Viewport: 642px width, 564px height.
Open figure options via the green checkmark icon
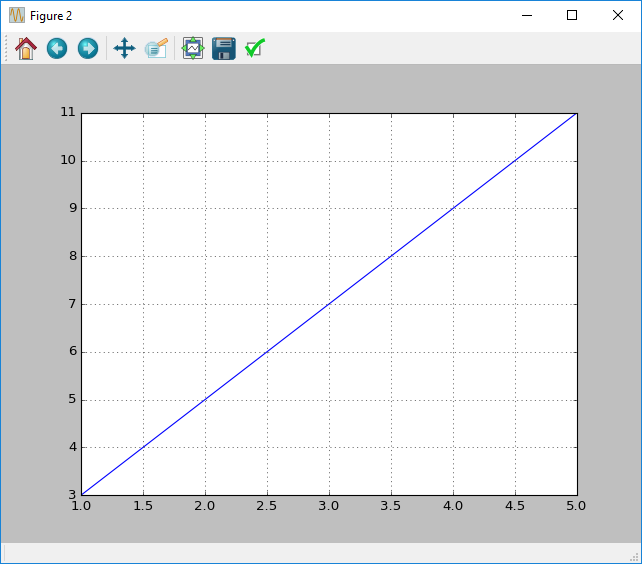(x=255, y=48)
